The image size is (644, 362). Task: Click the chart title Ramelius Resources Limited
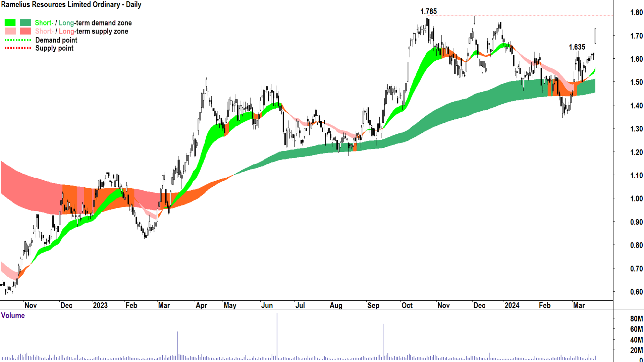pyautogui.click(x=71, y=5)
